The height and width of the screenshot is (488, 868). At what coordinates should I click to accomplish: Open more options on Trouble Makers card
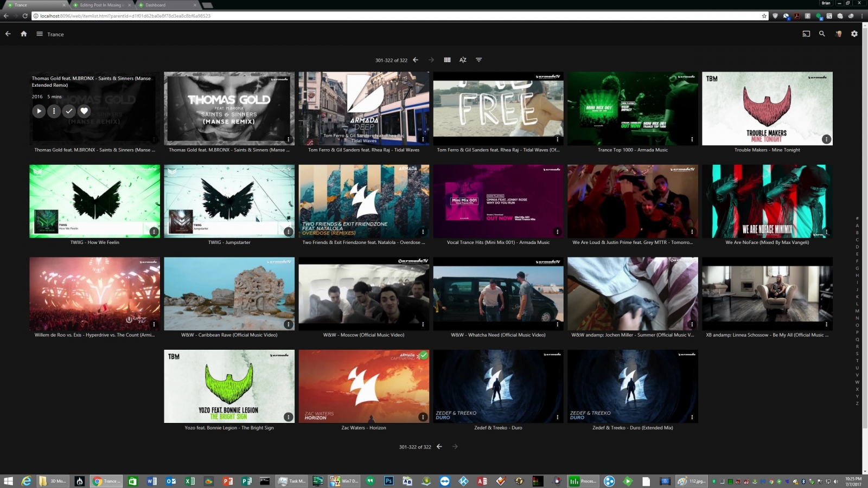pyautogui.click(x=826, y=139)
